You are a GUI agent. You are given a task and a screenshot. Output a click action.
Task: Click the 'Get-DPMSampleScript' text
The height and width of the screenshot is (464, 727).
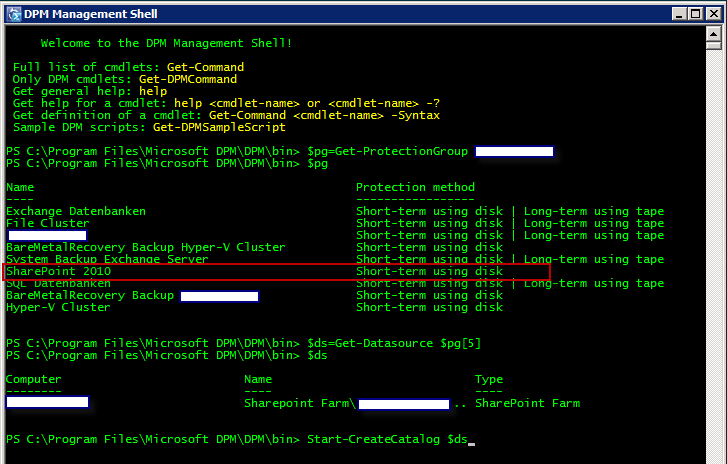[219, 127]
